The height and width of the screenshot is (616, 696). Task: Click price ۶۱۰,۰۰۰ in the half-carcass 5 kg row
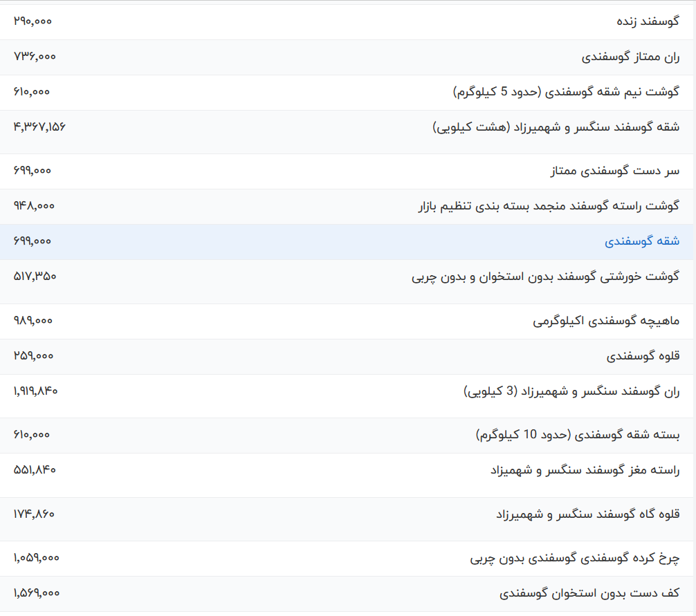[32, 92]
